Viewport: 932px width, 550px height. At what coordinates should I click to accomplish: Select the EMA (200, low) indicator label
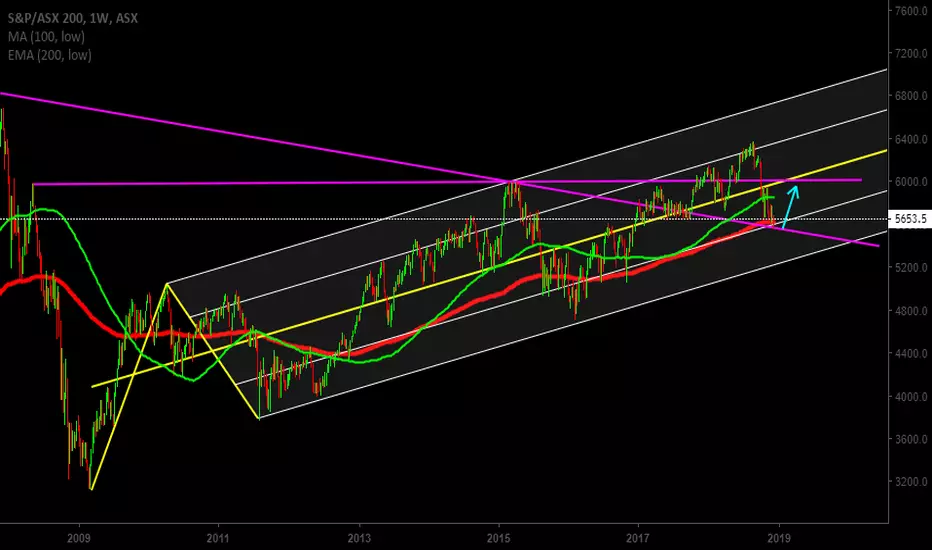[50, 55]
